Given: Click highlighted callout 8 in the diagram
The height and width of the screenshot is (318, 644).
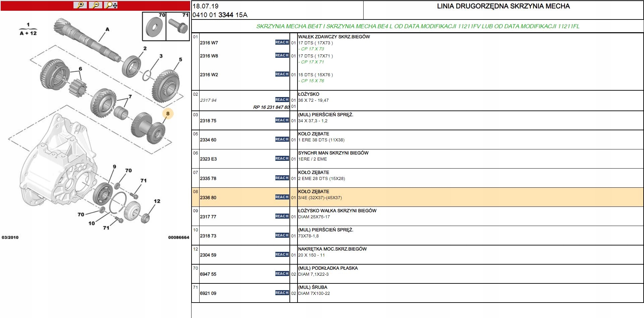Looking at the screenshot, I should coord(168,113).
